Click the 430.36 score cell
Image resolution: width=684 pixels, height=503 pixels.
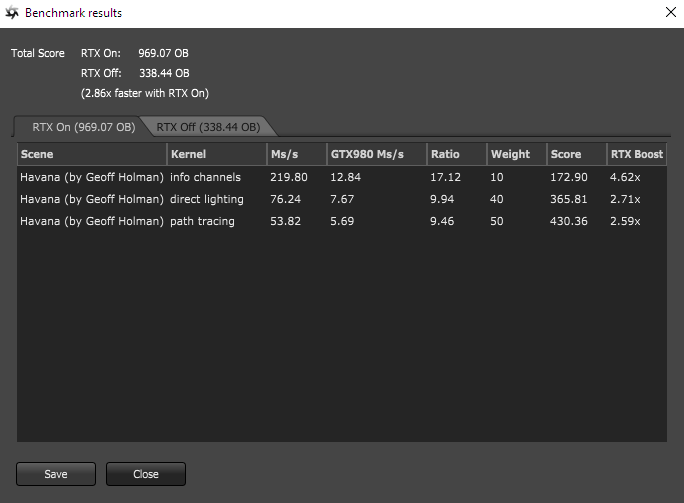pos(568,221)
